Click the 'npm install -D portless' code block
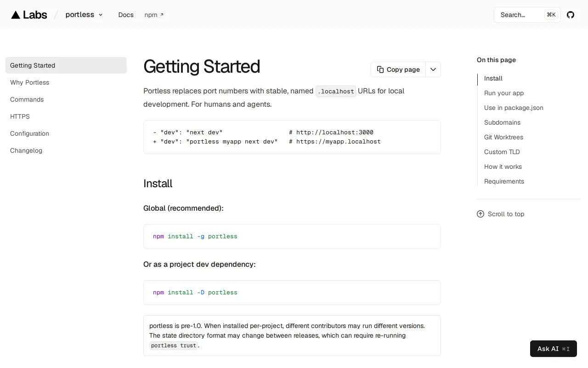This screenshot has height=368, width=588. tap(292, 293)
